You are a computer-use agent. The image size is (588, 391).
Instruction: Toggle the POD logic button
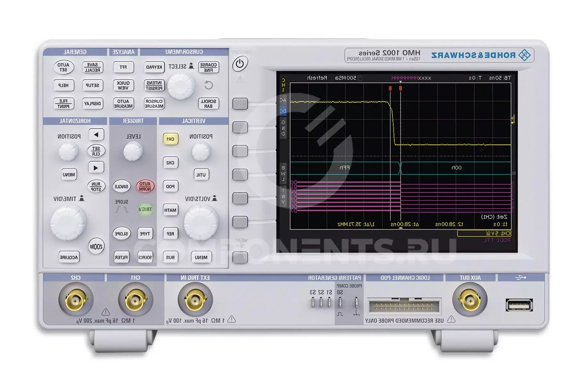click(x=170, y=186)
